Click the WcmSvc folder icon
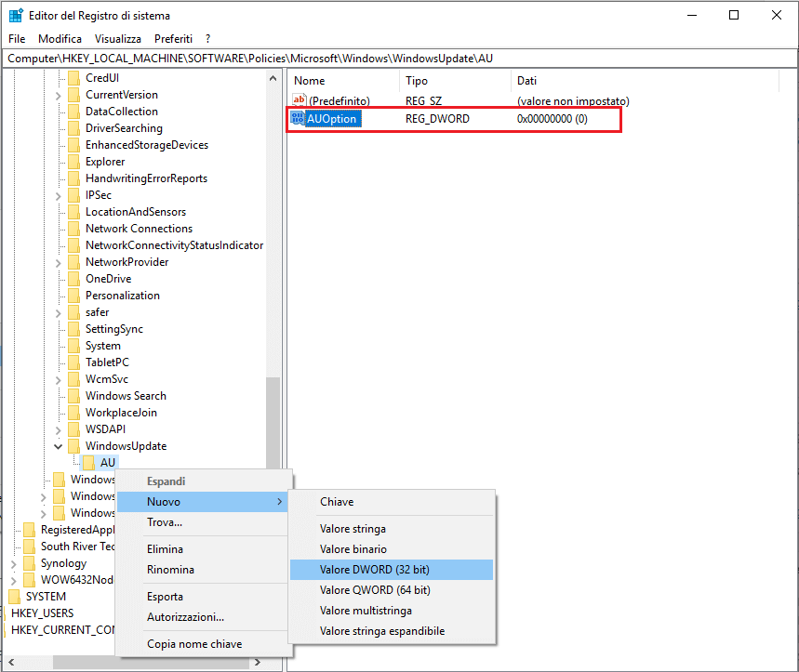The height and width of the screenshot is (672, 799). tap(73, 379)
